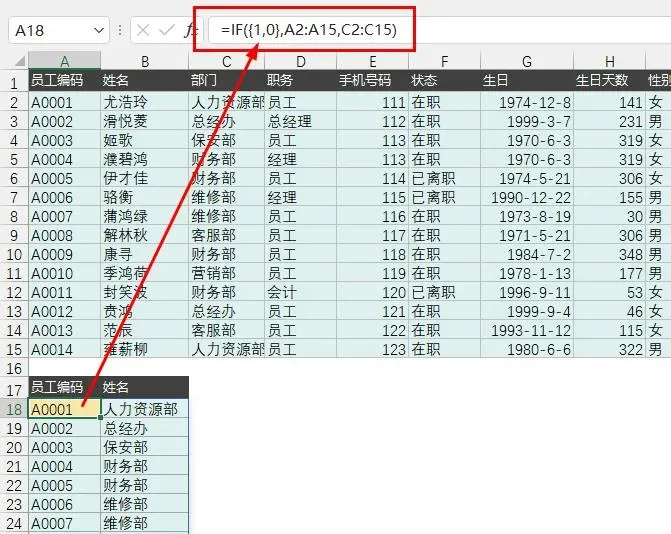671x534 pixels.
Task: Select department cell 营销部
Action: [x=226, y=273]
